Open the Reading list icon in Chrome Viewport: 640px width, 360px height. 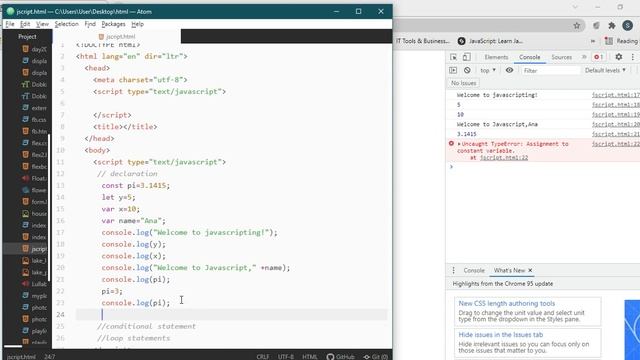609,41
